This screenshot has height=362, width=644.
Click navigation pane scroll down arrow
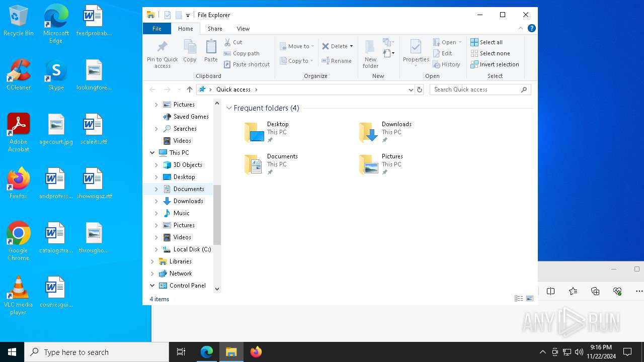[x=217, y=289]
